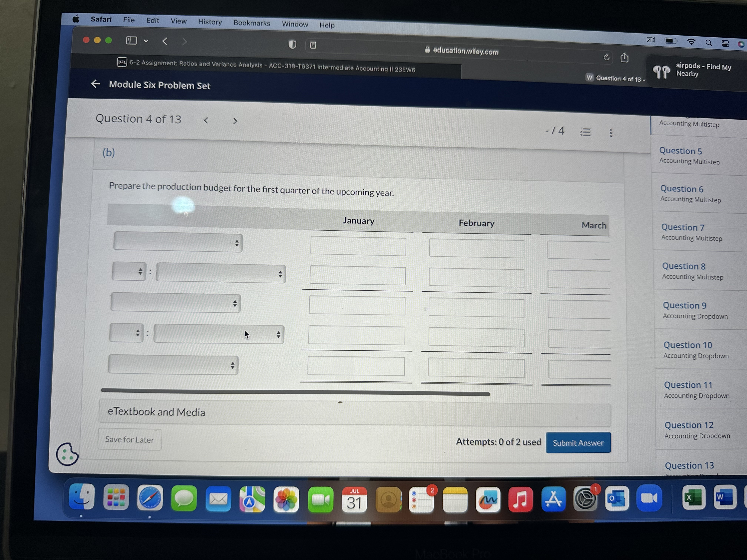Click the January first-row input field
This screenshot has height=560, width=747.
(x=358, y=246)
